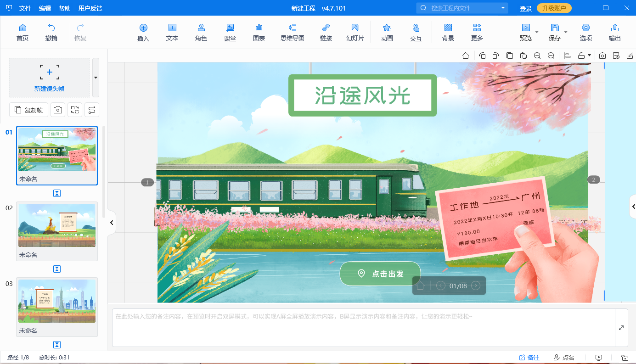
Task: Toggle the 备注 notes panel
Action: (529, 358)
